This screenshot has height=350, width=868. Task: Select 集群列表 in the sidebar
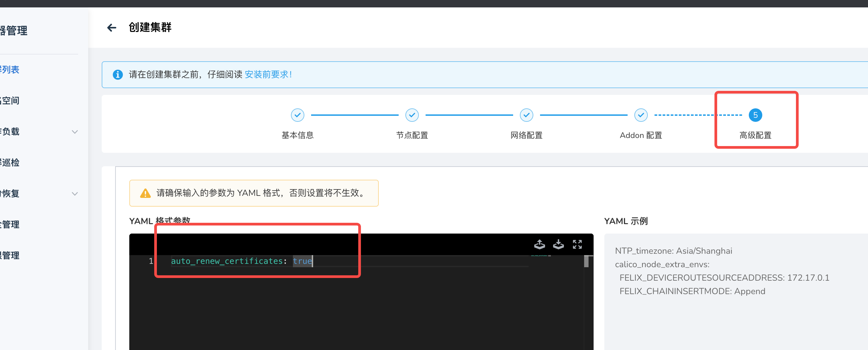coord(9,70)
